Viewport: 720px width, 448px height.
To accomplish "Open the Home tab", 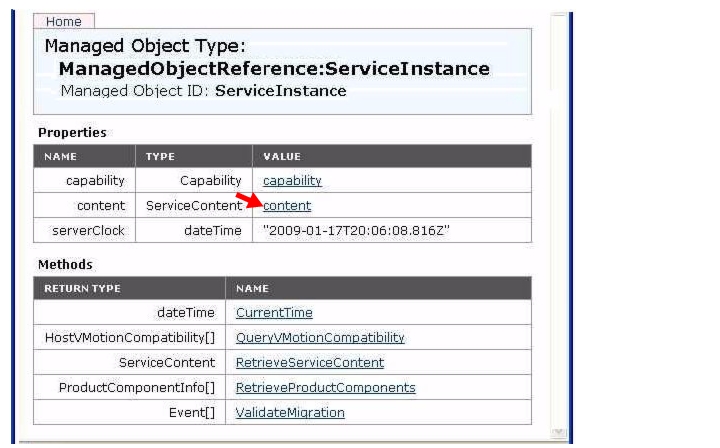I will 64,22.
